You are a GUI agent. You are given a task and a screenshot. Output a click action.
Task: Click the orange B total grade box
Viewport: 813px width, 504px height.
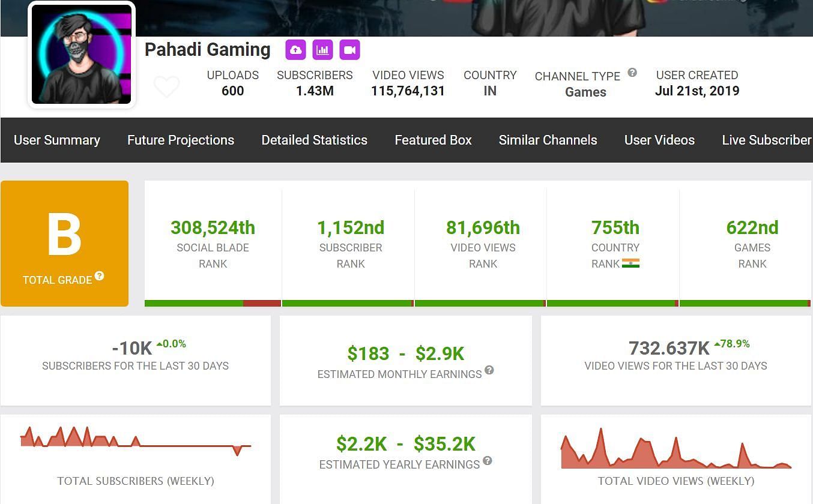coord(64,244)
